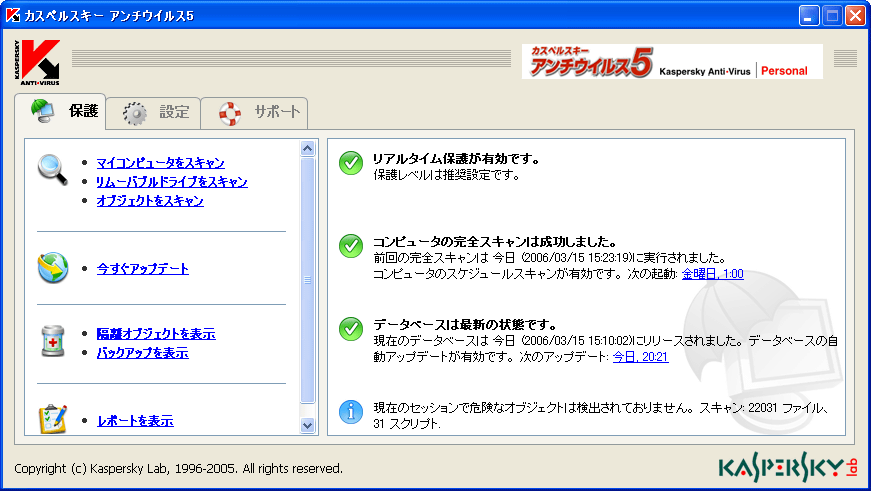Click the アンチウイルス5 Personal banner
Image resolution: width=871 pixels, height=491 pixels.
pyautogui.click(x=672, y=62)
